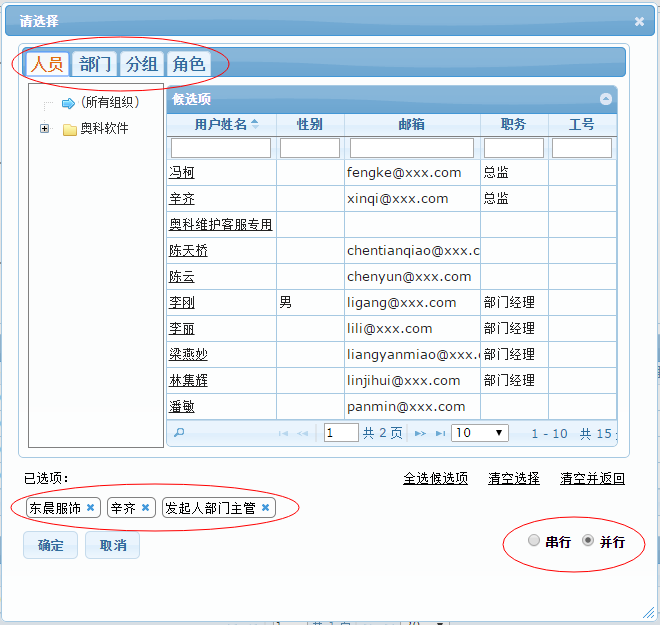Expand the 奥科软件 tree node

click(44, 129)
